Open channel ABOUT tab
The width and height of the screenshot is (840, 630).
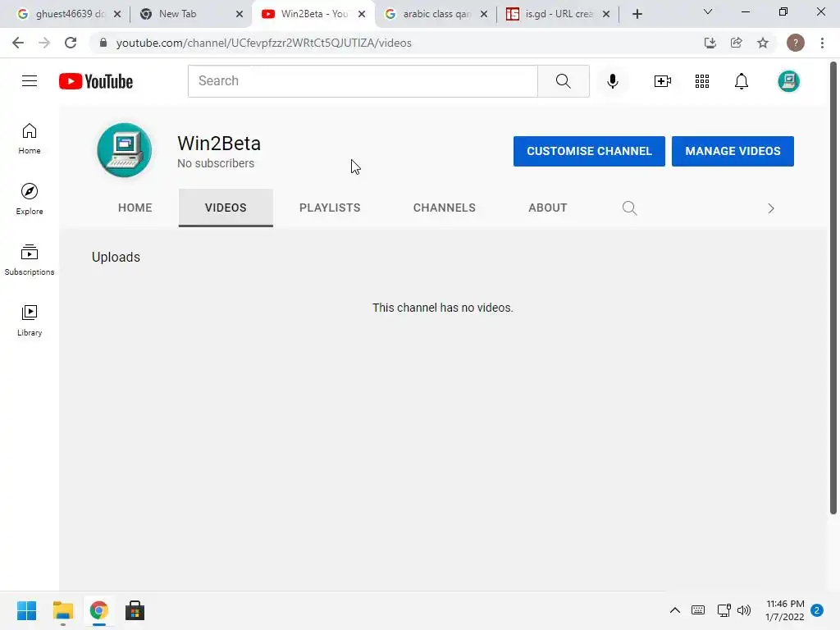547,208
